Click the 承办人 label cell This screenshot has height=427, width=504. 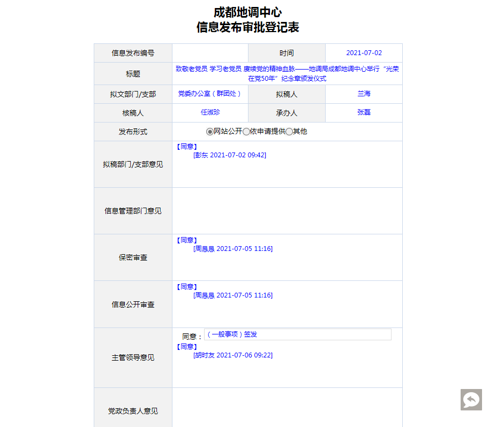[287, 113]
